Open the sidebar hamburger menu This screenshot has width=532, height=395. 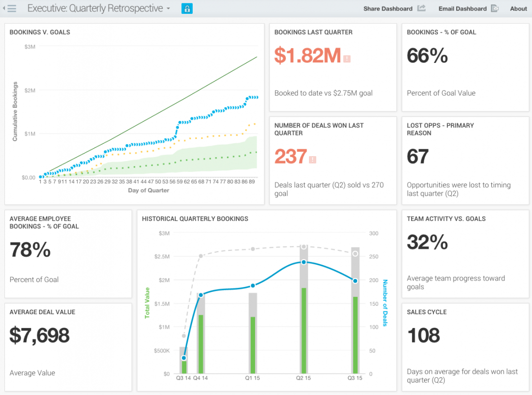coord(12,8)
